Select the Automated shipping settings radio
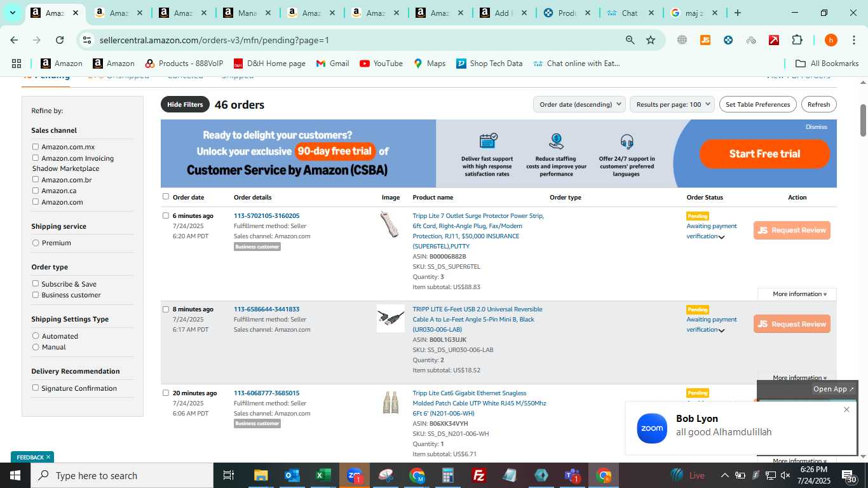Image resolution: width=868 pixels, height=488 pixels. click(36, 336)
